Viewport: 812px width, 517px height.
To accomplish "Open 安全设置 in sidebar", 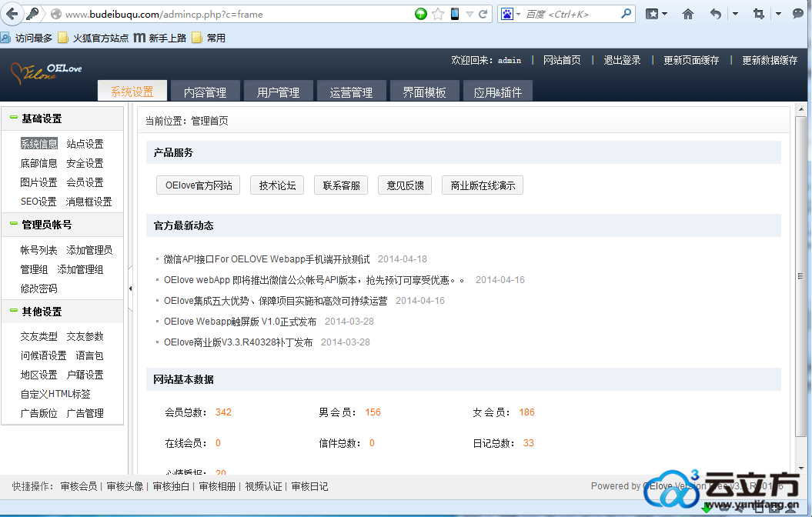I will (x=85, y=163).
